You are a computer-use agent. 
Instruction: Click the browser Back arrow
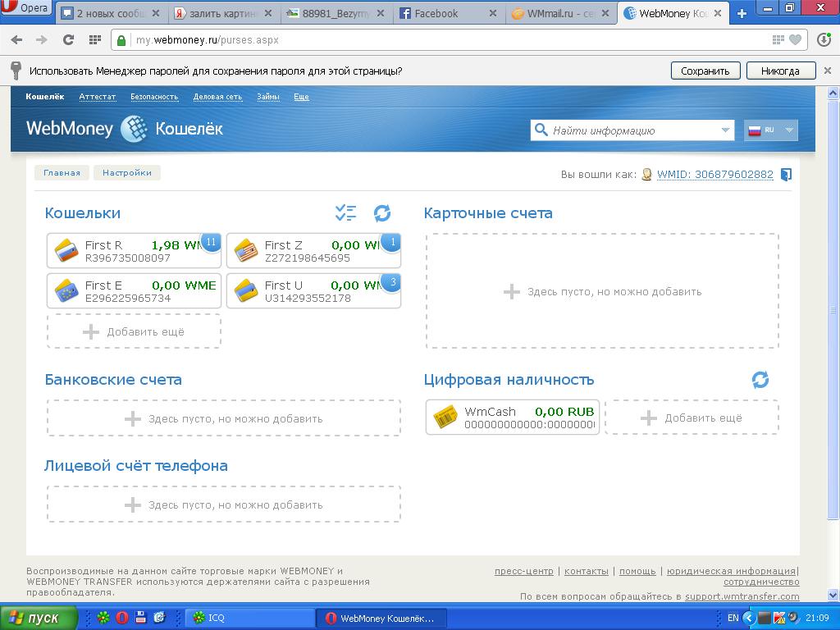coord(16,39)
